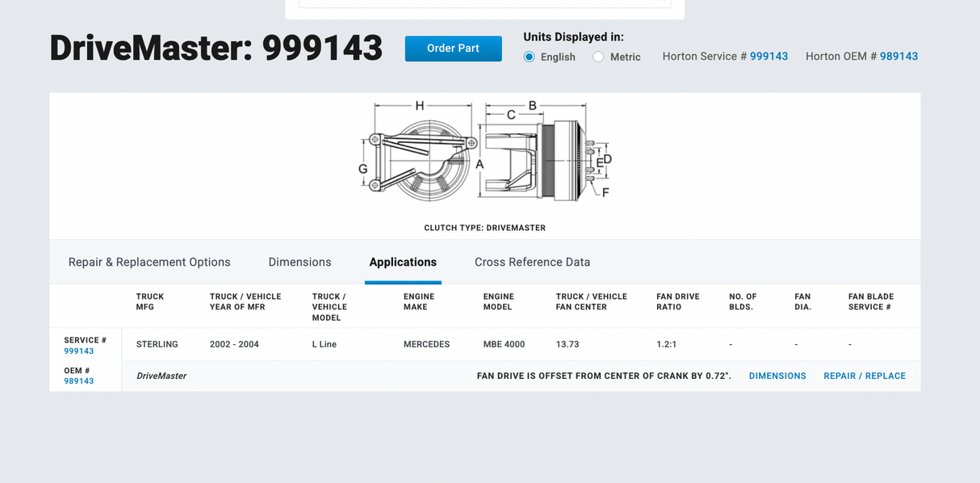The image size is (980, 483).
Task: Click the fan drive offset note text
Action: (604, 376)
